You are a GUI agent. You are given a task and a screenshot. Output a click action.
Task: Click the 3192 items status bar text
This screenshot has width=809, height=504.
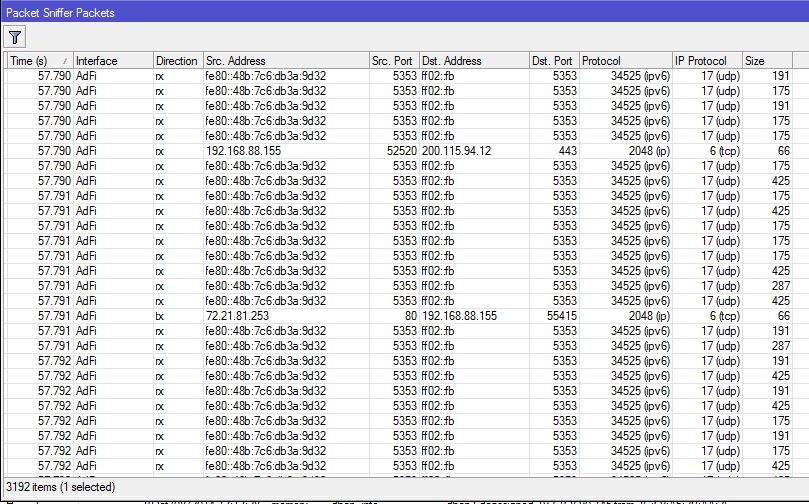60,487
